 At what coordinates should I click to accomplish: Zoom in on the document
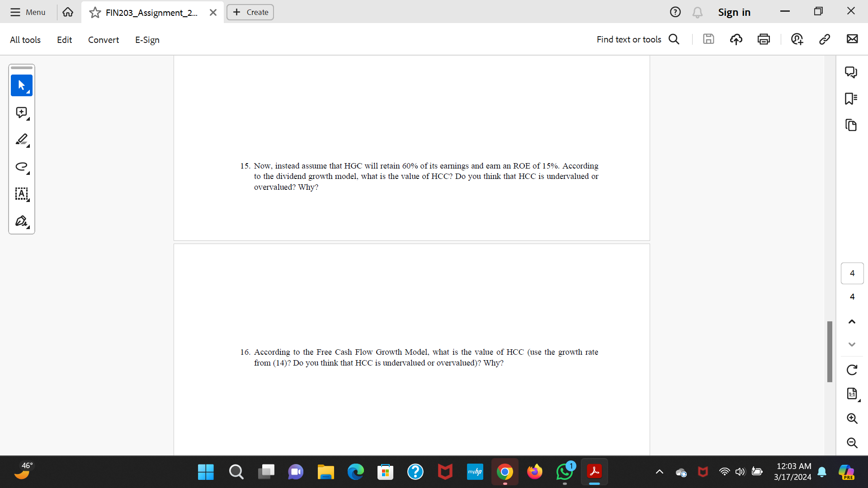pyautogui.click(x=852, y=419)
